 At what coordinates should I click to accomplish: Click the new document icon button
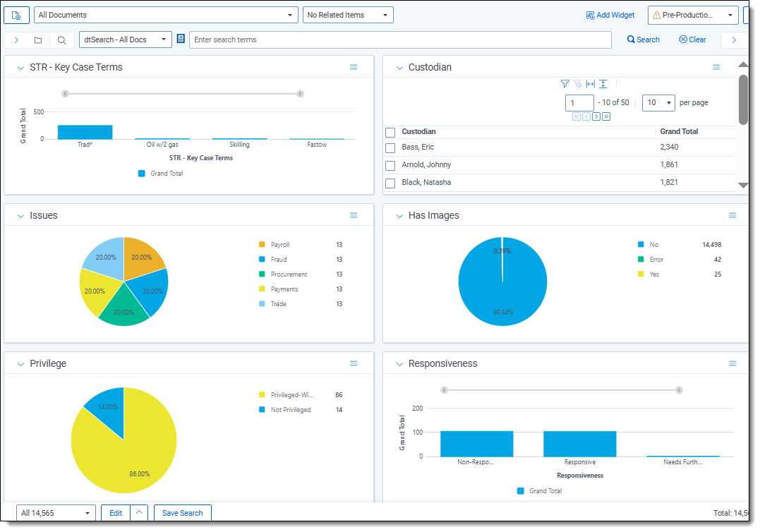(x=17, y=15)
